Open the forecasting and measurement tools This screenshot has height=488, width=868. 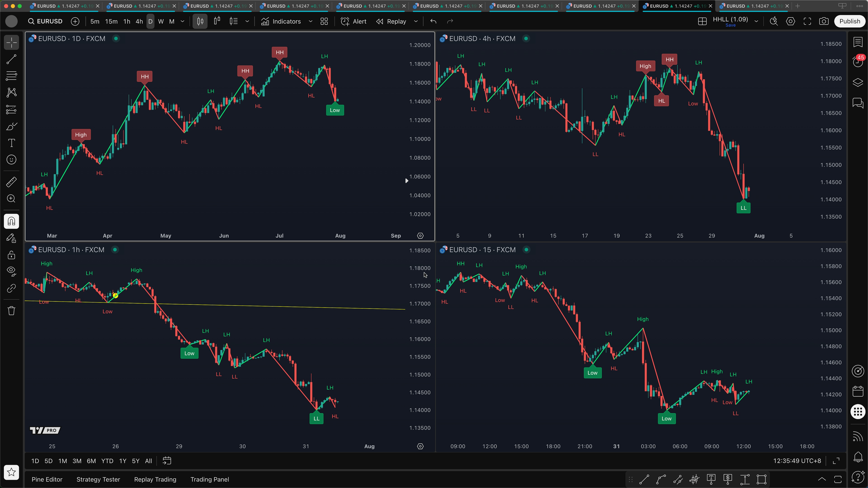click(x=12, y=109)
